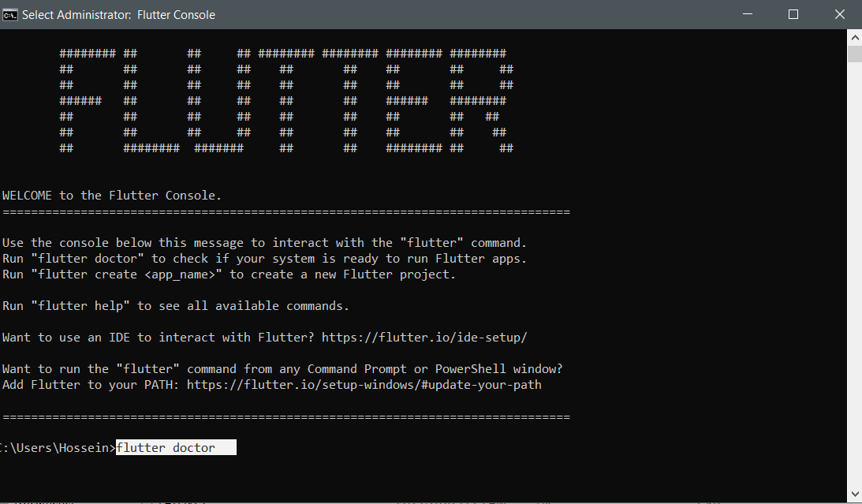Click the scrollbar down arrow
Image resolution: width=862 pixels, height=504 pixels.
point(854,494)
